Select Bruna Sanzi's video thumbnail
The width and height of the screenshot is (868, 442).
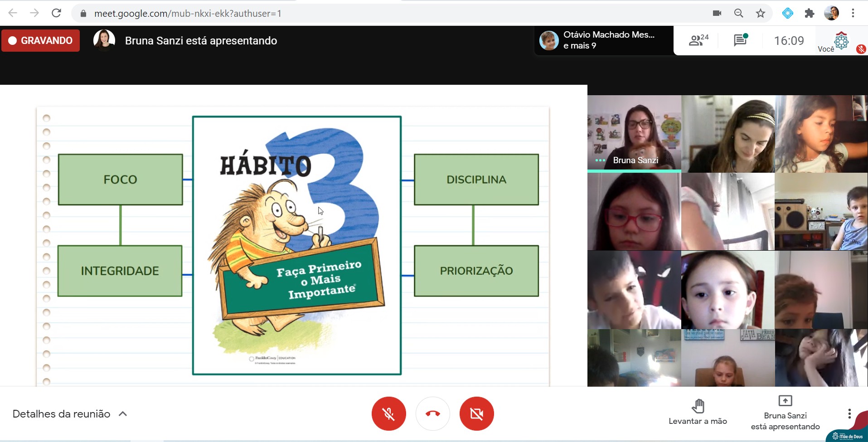coord(634,133)
